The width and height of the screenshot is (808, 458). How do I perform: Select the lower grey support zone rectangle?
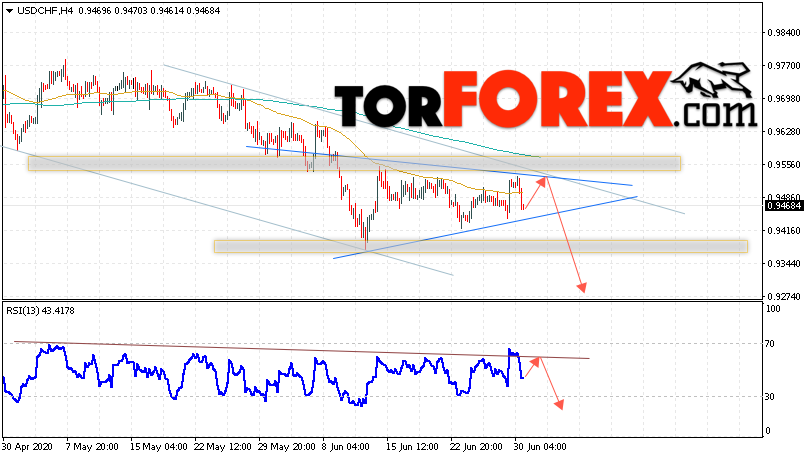[x=481, y=246]
